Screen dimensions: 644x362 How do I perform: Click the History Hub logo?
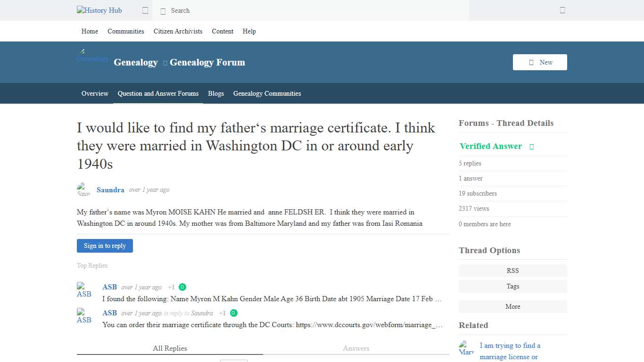pos(99,10)
